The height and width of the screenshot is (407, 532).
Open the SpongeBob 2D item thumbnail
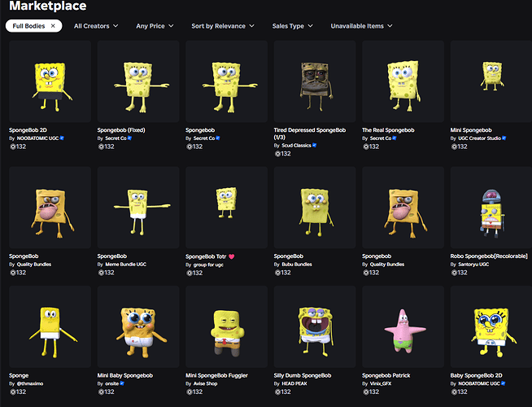[x=50, y=81]
